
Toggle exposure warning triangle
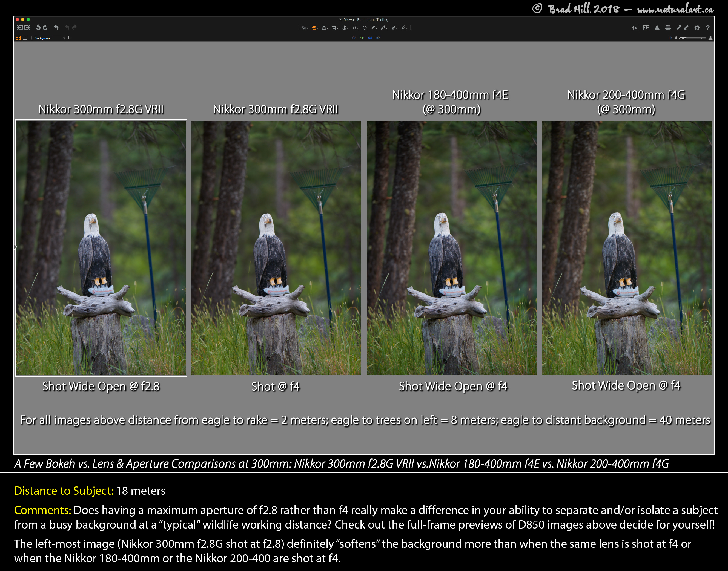pyautogui.click(x=657, y=28)
